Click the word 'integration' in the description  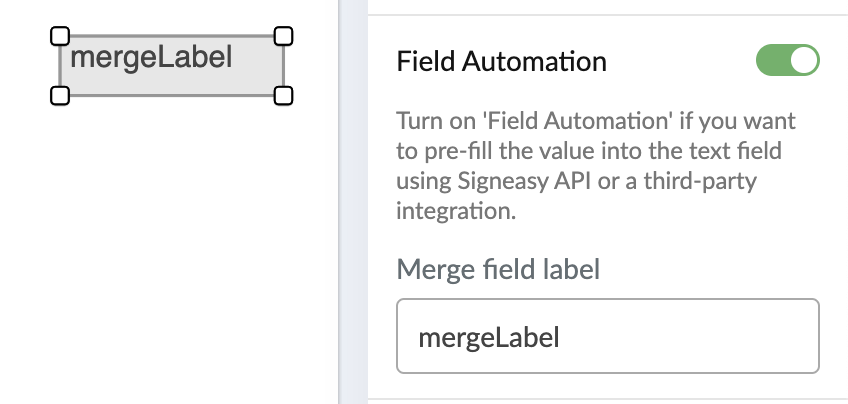452,213
